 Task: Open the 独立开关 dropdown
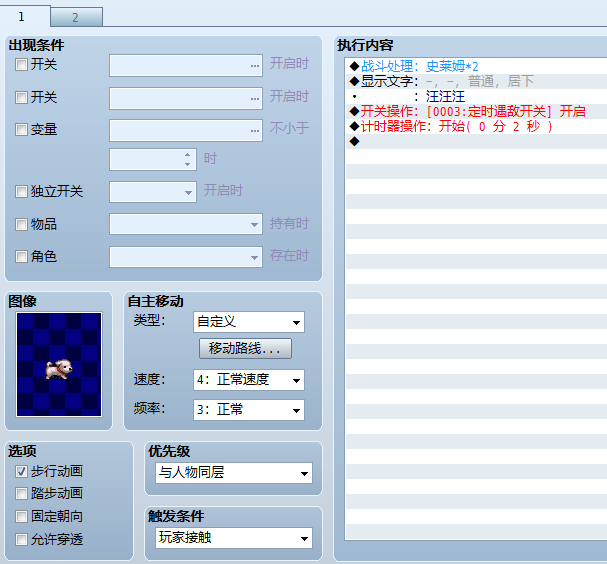pos(153,192)
